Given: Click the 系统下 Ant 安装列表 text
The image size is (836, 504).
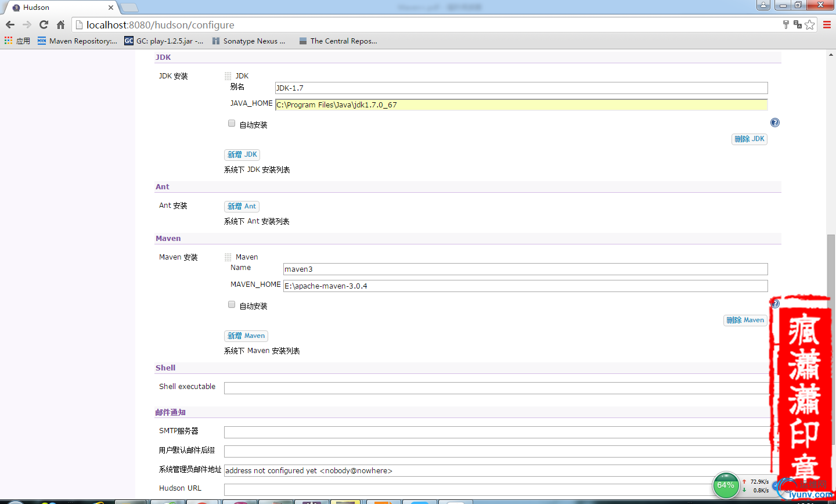Looking at the screenshot, I should [257, 221].
